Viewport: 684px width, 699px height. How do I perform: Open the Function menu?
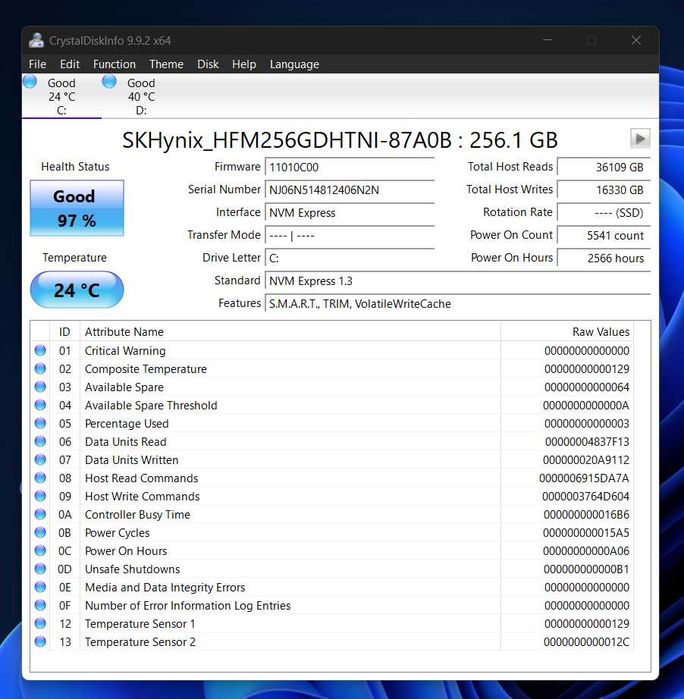pyautogui.click(x=114, y=64)
